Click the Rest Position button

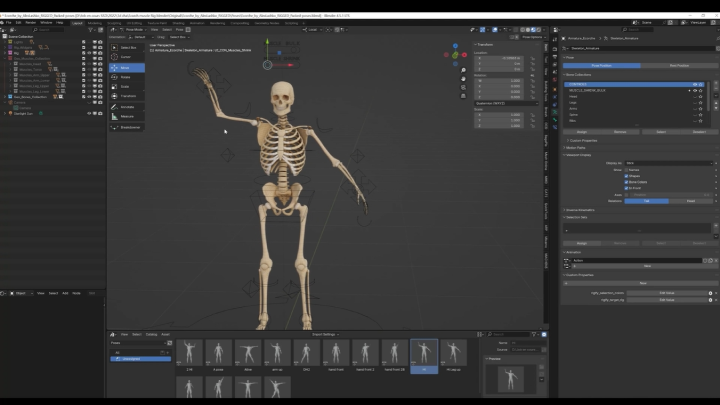[x=679, y=65]
